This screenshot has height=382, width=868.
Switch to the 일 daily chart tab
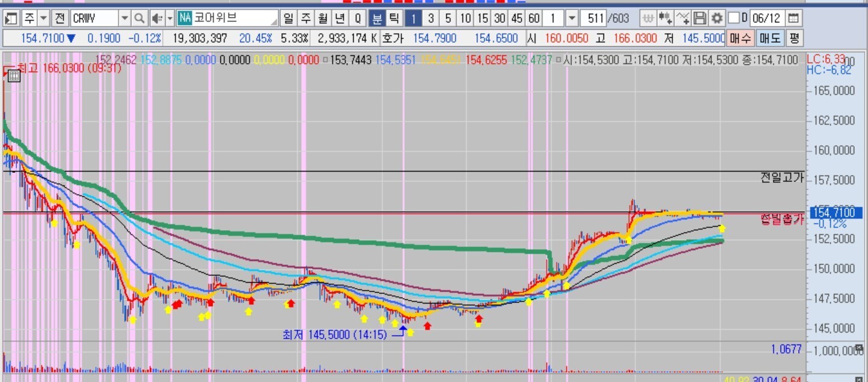[289, 18]
